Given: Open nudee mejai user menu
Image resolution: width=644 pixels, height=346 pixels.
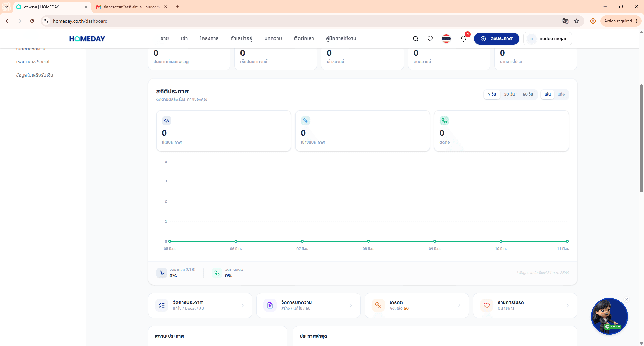Looking at the screenshot, I should click(547, 39).
